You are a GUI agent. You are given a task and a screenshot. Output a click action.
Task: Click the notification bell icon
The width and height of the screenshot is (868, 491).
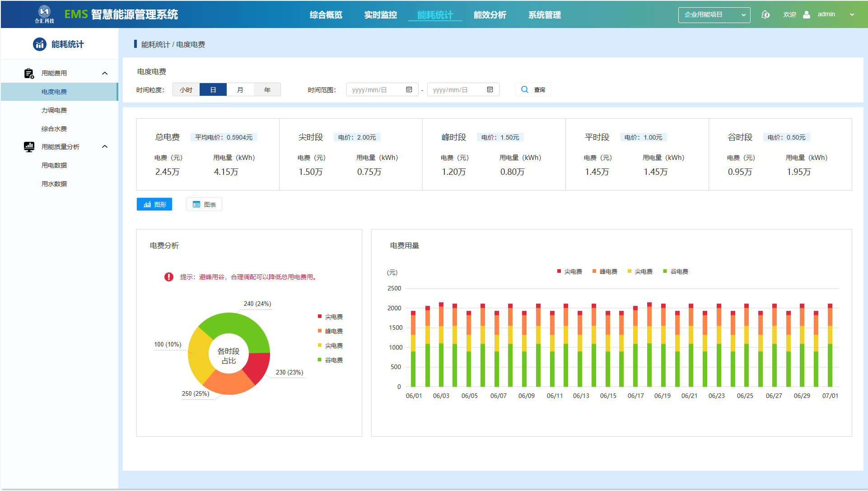(x=765, y=14)
